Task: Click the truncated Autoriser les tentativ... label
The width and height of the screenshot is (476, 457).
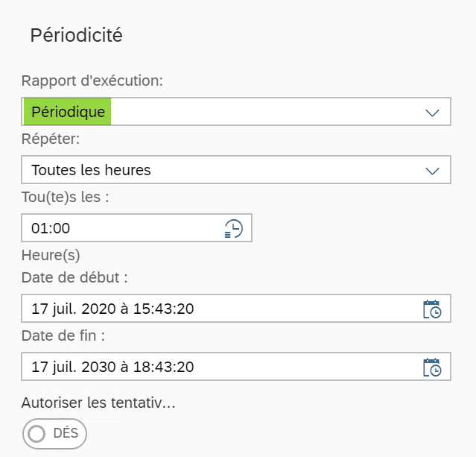Action: coord(98,403)
